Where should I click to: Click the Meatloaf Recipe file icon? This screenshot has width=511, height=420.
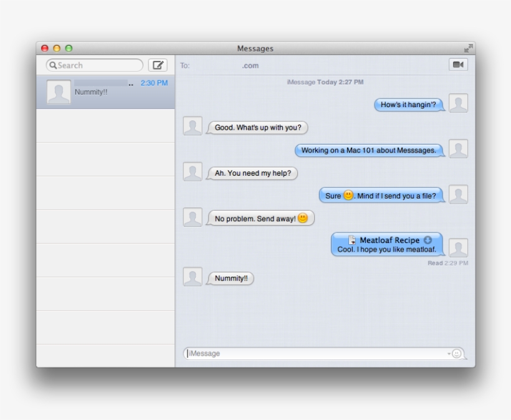pyautogui.click(x=352, y=240)
